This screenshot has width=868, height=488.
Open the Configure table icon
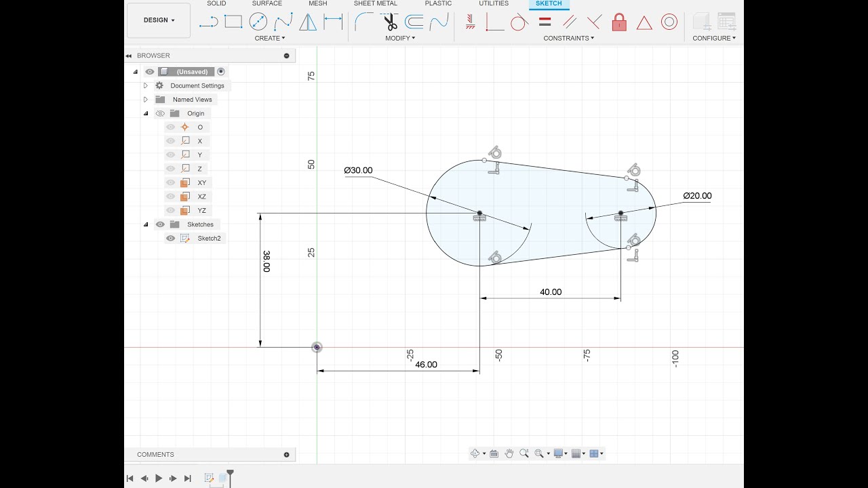(x=727, y=22)
